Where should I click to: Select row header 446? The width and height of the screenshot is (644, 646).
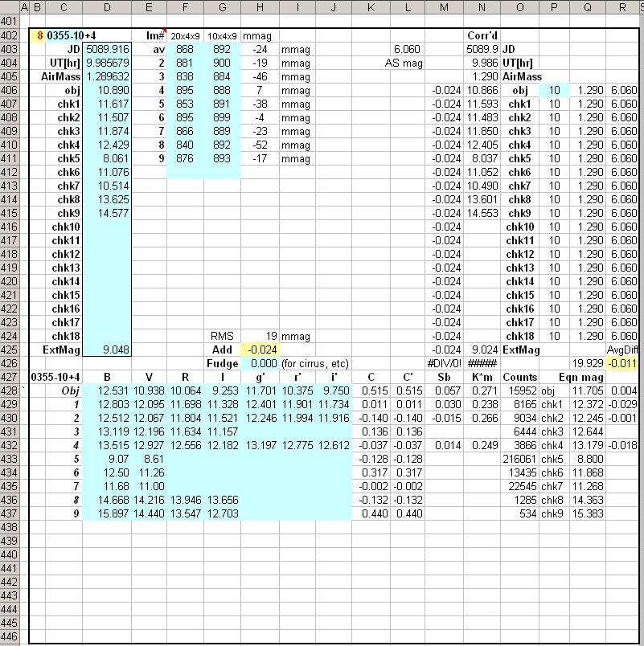point(9,636)
